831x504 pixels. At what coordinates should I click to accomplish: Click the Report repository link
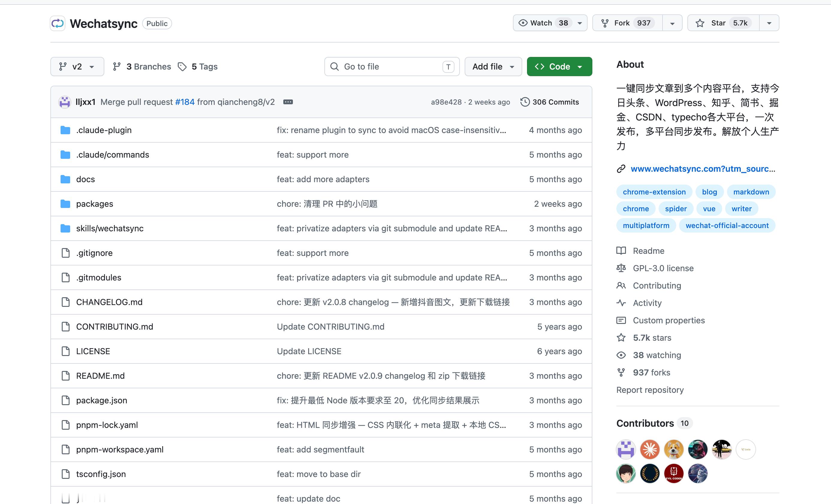(650, 390)
